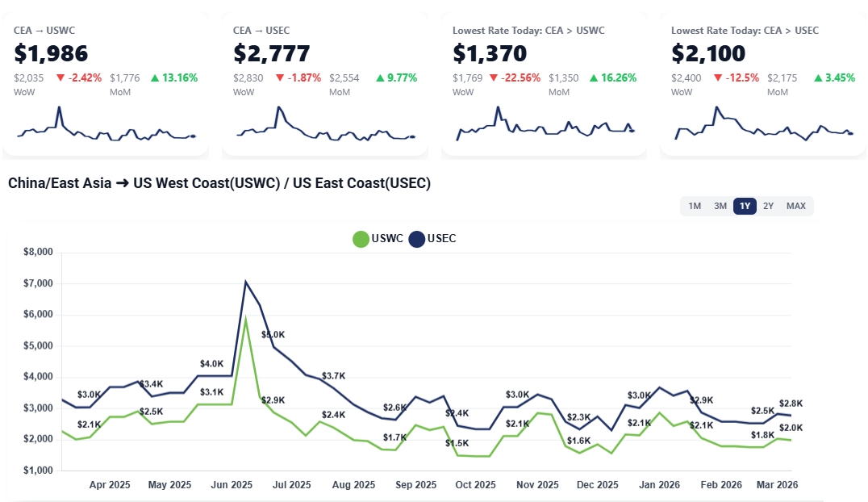Click green up arrow beside 3.45%
Image resolution: width=868 pixels, height=502 pixels.
point(817,78)
